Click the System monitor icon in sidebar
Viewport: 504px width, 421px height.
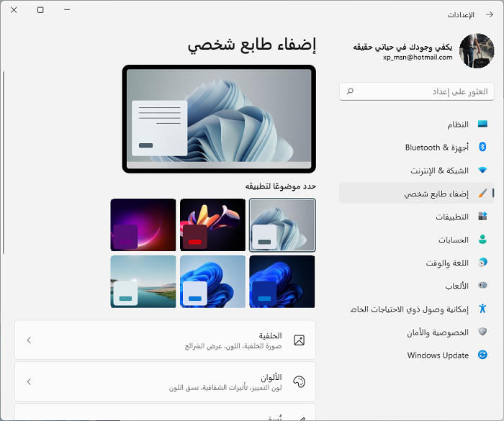(x=482, y=124)
